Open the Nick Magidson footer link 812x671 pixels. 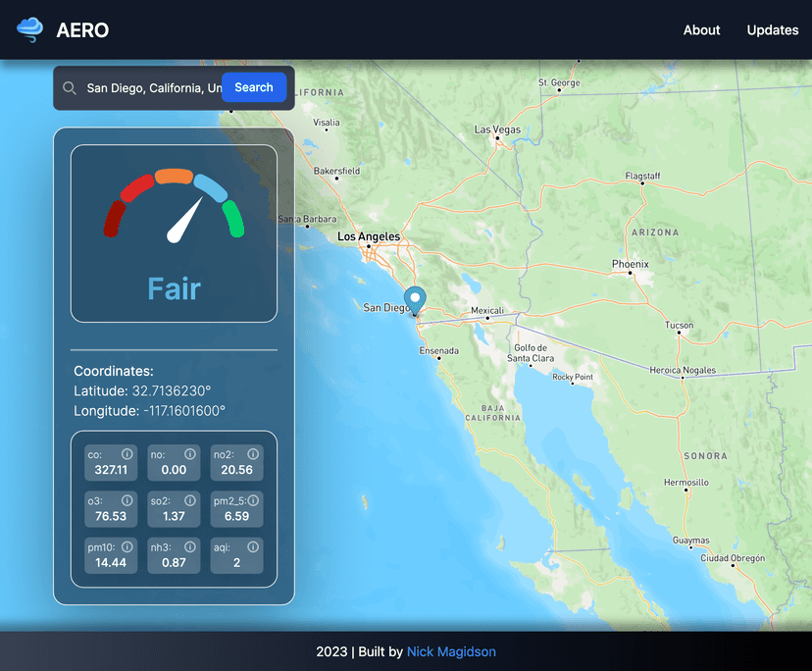click(x=451, y=651)
